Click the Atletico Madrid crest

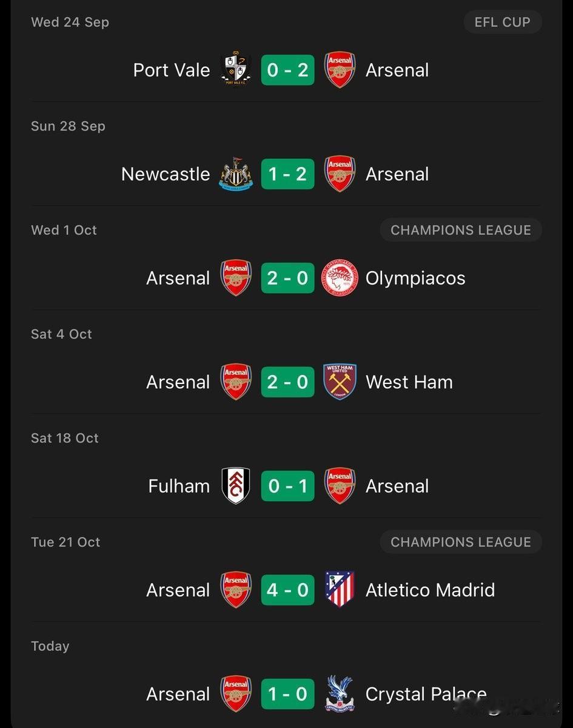click(340, 590)
